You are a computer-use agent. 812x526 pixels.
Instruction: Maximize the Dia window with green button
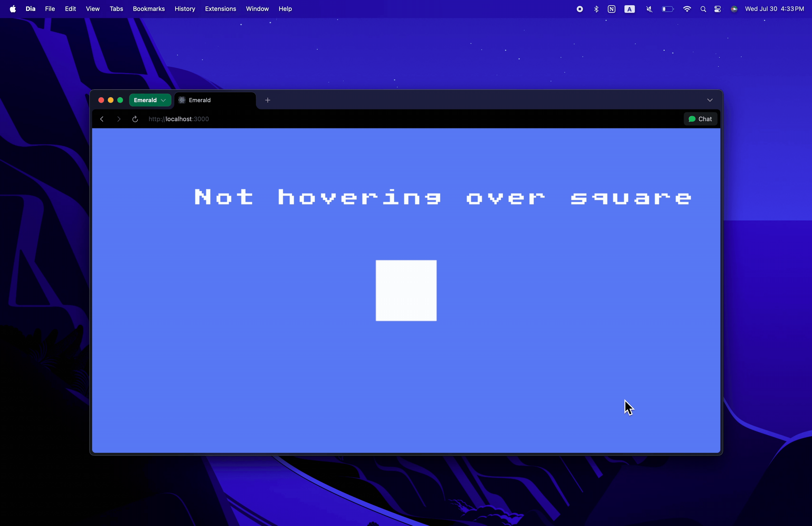120,100
